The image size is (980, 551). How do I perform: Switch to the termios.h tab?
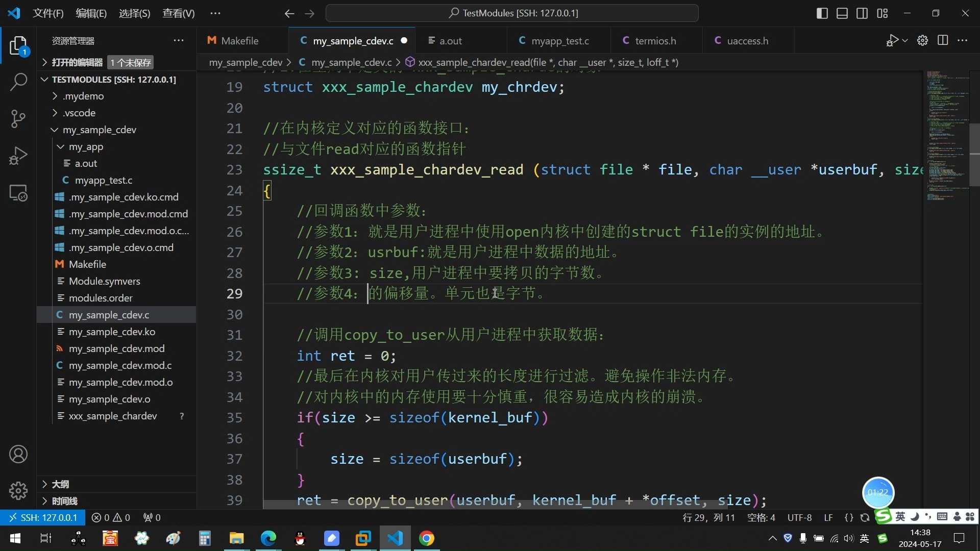tap(655, 41)
